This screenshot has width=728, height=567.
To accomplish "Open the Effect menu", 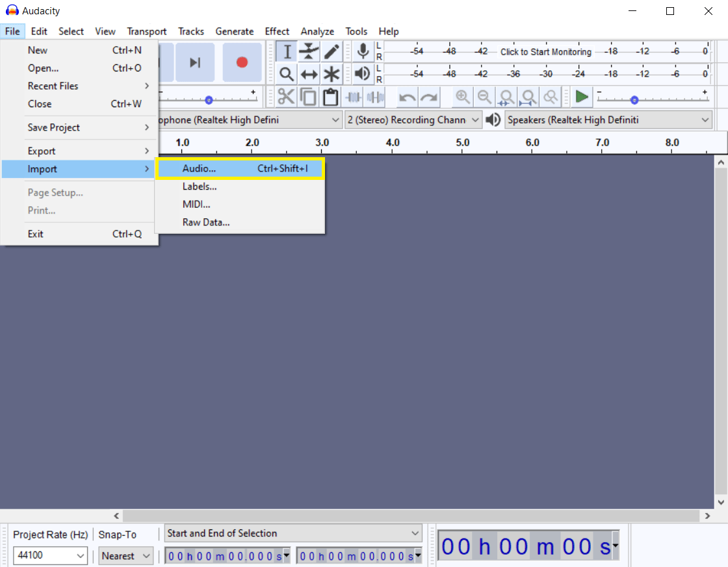I will [277, 31].
